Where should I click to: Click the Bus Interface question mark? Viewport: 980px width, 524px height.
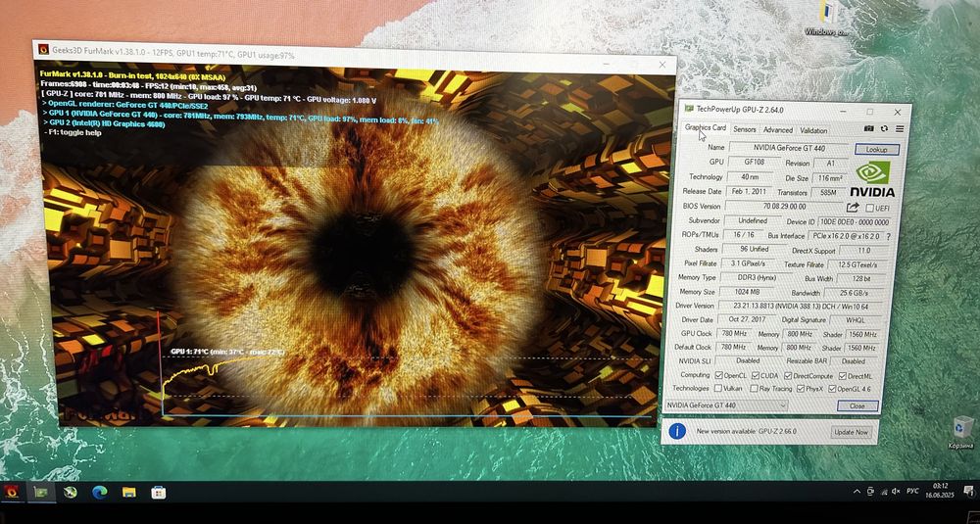coord(888,237)
